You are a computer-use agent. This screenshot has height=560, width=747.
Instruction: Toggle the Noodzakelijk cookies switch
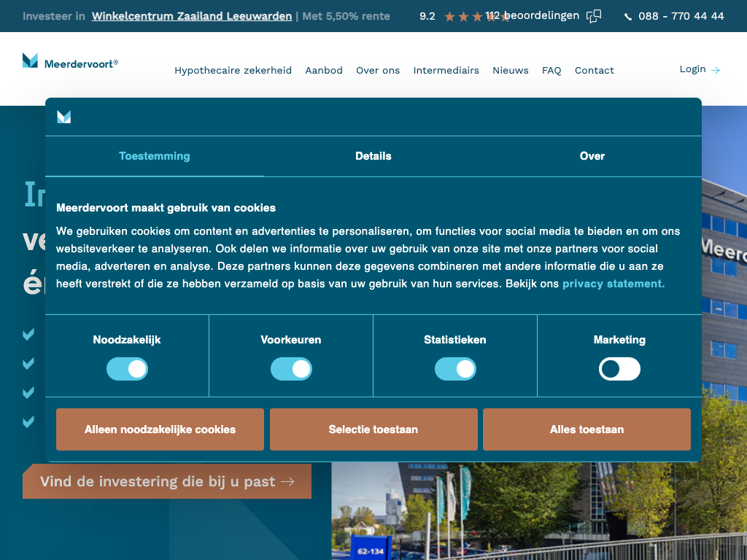pos(127,369)
